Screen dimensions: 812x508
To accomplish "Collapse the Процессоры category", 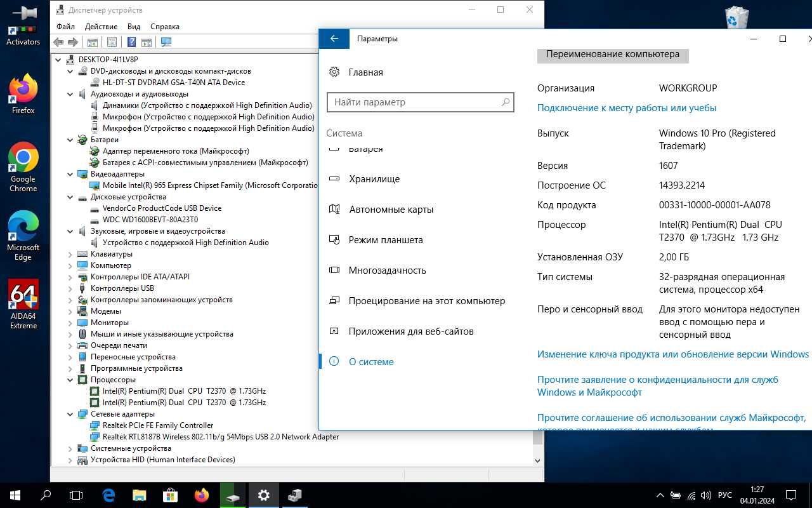I will coord(70,380).
